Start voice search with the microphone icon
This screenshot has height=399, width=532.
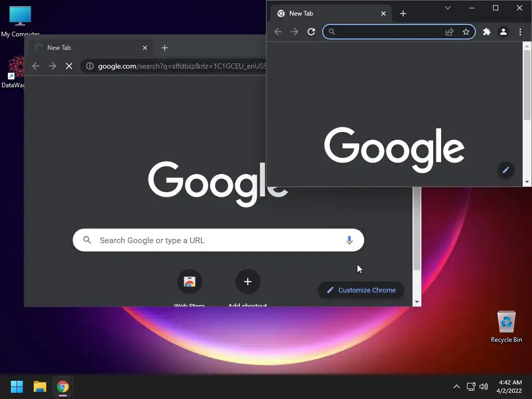(349, 240)
